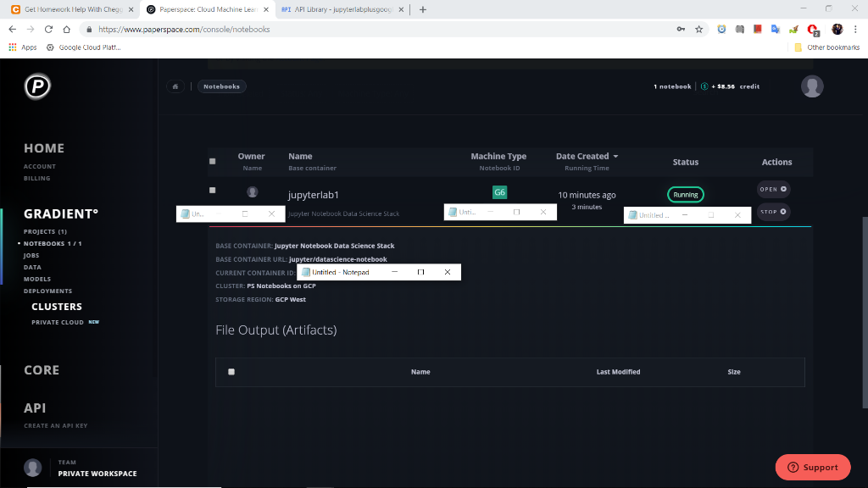
Task: Open Deployments in Gradient sidebar
Action: [47, 291]
